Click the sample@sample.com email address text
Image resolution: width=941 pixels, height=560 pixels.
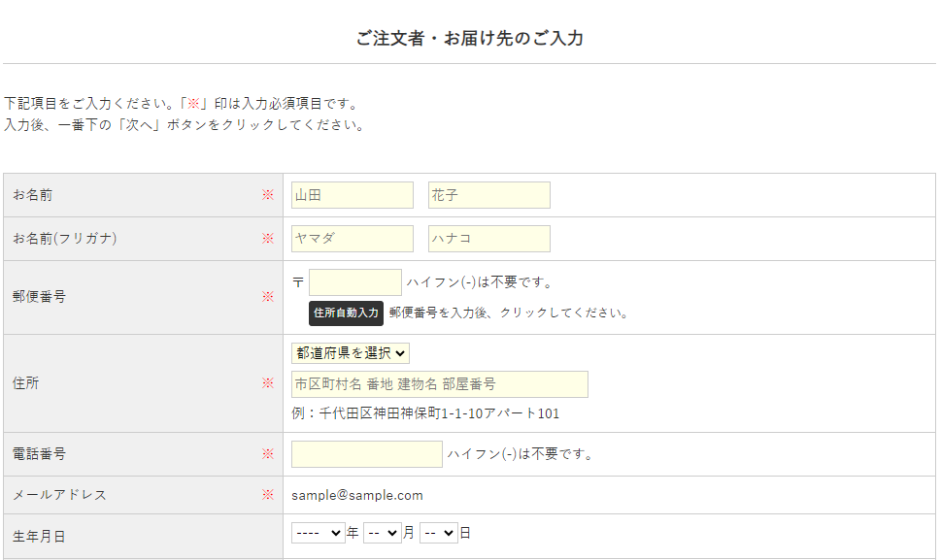(357, 495)
